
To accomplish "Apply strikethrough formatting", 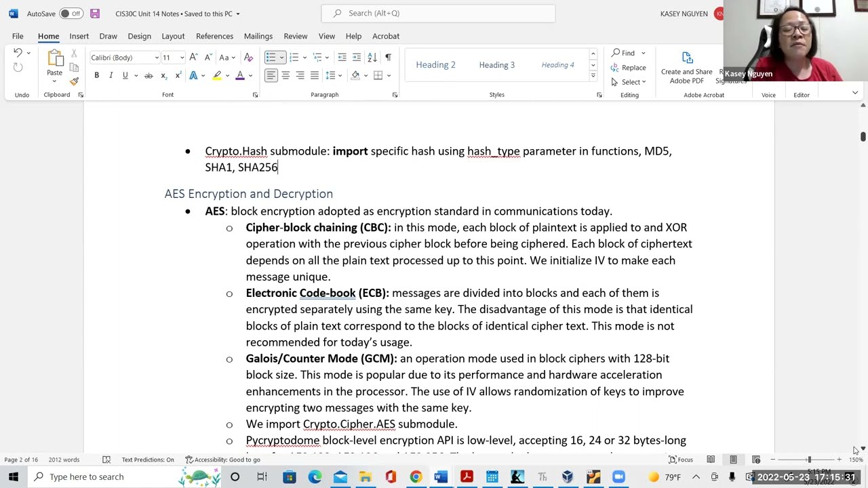I will coord(149,75).
